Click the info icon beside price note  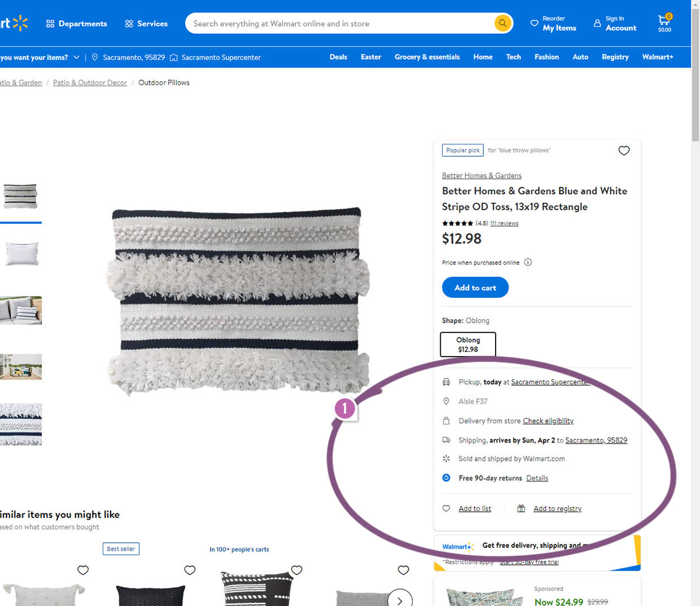(x=528, y=262)
